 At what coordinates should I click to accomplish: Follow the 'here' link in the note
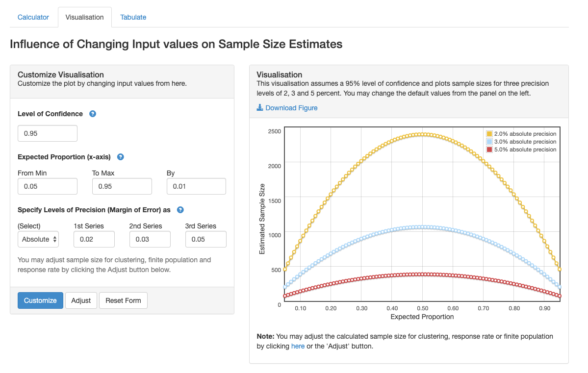click(x=298, y=346)
